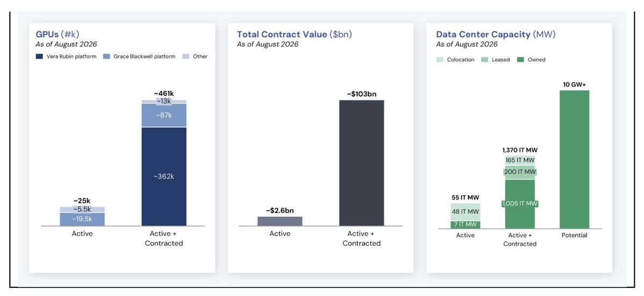Click the GPUs (#k) chart title
Screen dimensions: 644x296
(x=62, y=34)
